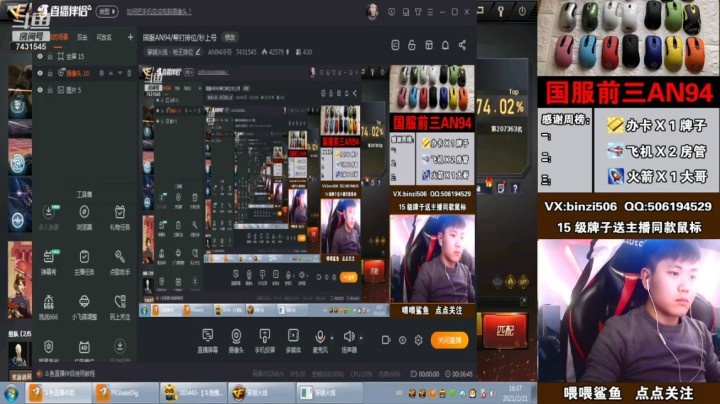Open the AD advertising tool in toolbox
The height and width of the screenshot is (404, 720).
click(84, 350)
